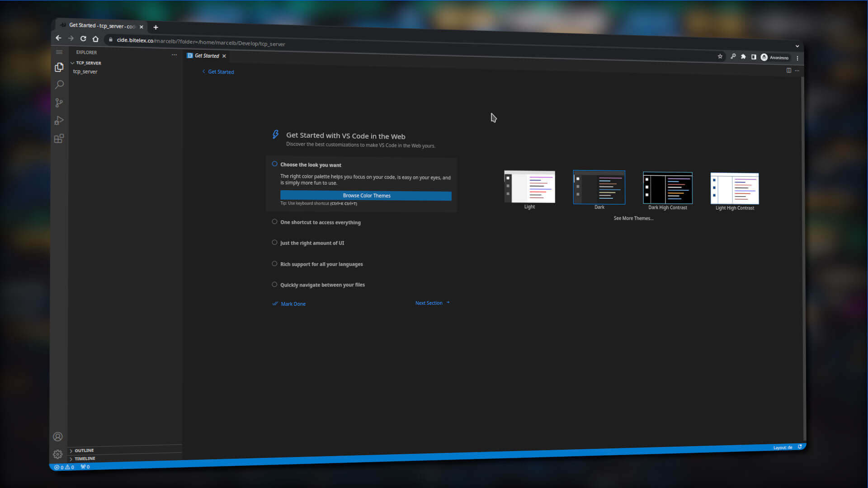
Task: Click the site lock icon in address bar
Action: (110, 40)
